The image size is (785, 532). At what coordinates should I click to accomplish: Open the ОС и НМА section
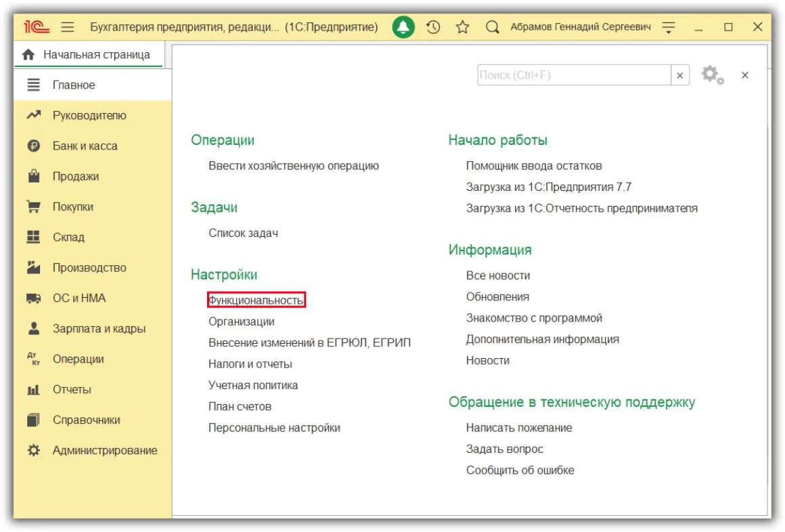point(93,298)
